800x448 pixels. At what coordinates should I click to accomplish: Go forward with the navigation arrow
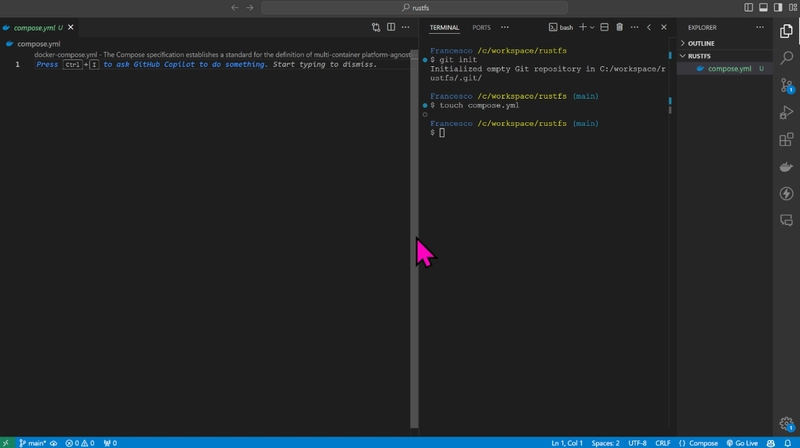point(249,8)
